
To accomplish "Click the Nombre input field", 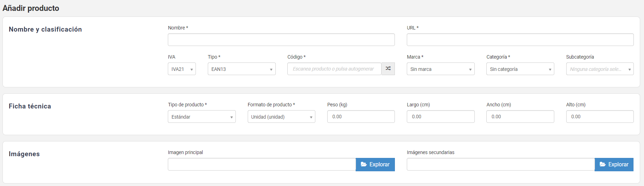I will 281,40.
